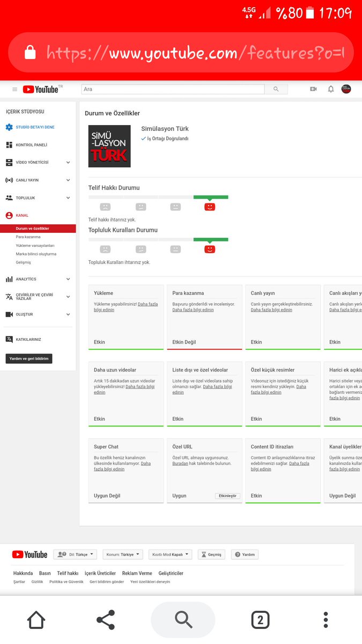The width and height of the screenshot is (362, 644).
Task: Open Marka bilinci oluşturma item
Action: pyautogui.click(x=36, y=254)
